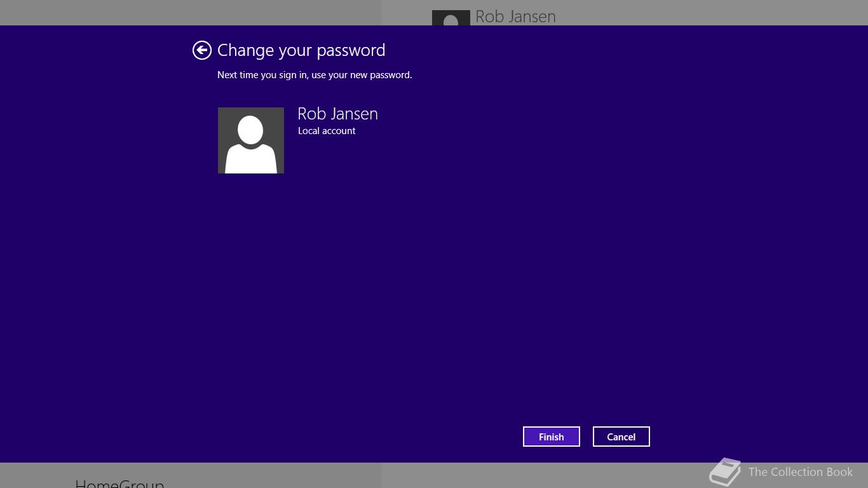Click the back arrow beside Change your password
Screen dimensions: 868x488
tap(202, 50)
